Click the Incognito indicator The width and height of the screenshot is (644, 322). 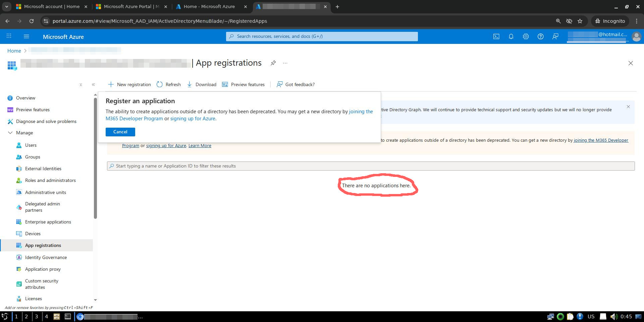(x=610, y=21)
